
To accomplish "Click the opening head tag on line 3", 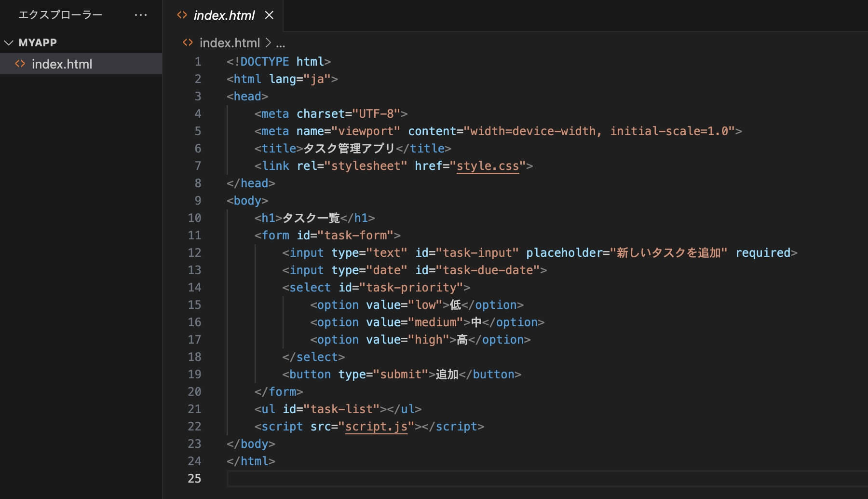I will [247, 97].
